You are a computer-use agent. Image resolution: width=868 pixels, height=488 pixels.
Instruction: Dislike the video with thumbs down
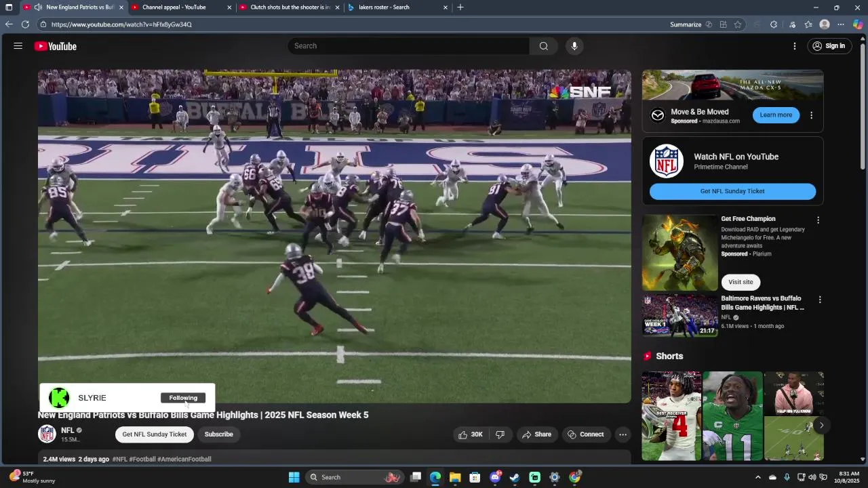point(500,434)
